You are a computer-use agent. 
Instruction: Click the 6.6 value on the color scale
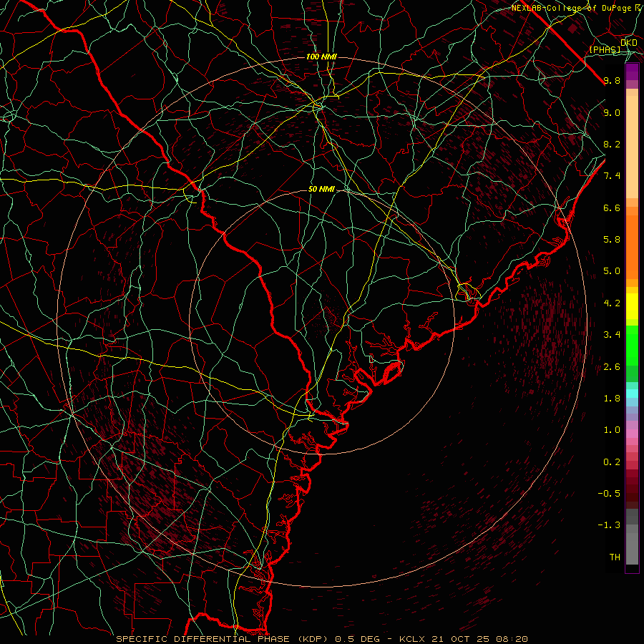[612, 208]
